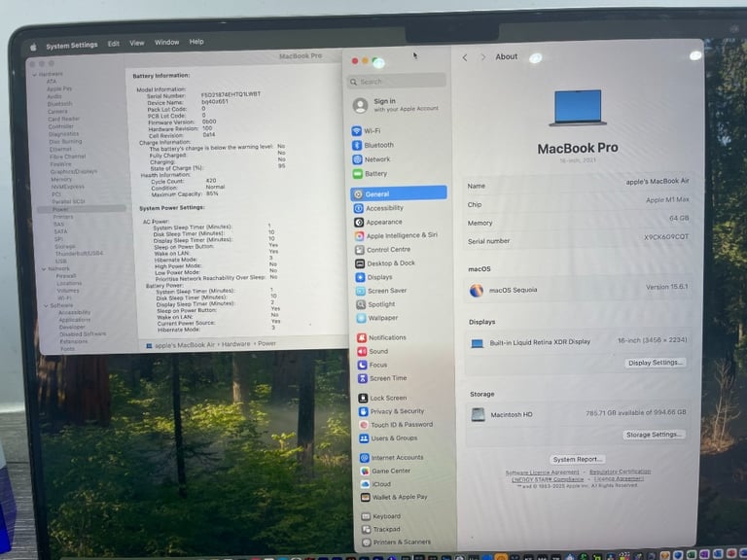Collapse the Software tree section
The height and width of the screenshot is (560, 747).
tap(47, 305)
